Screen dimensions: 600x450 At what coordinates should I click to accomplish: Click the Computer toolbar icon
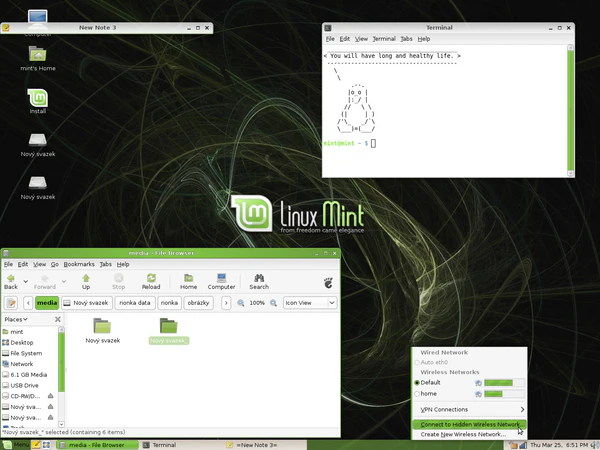coord(221,280)
